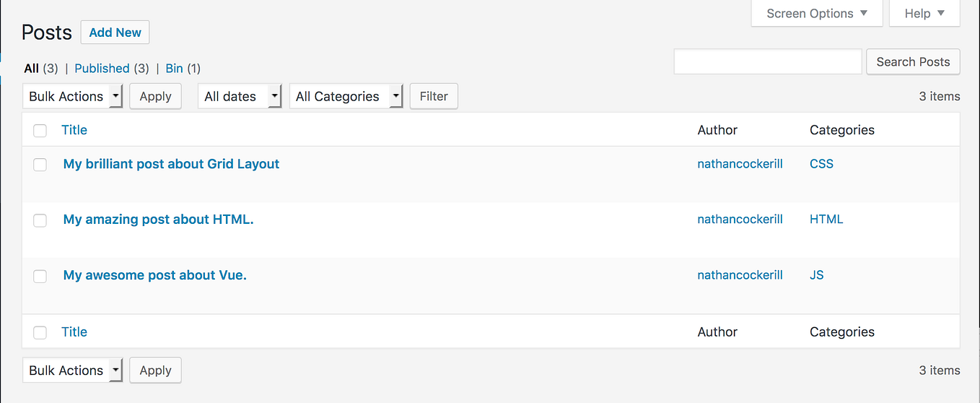
Task: Filter by the CSS category link
Action: tap(821, 164)
